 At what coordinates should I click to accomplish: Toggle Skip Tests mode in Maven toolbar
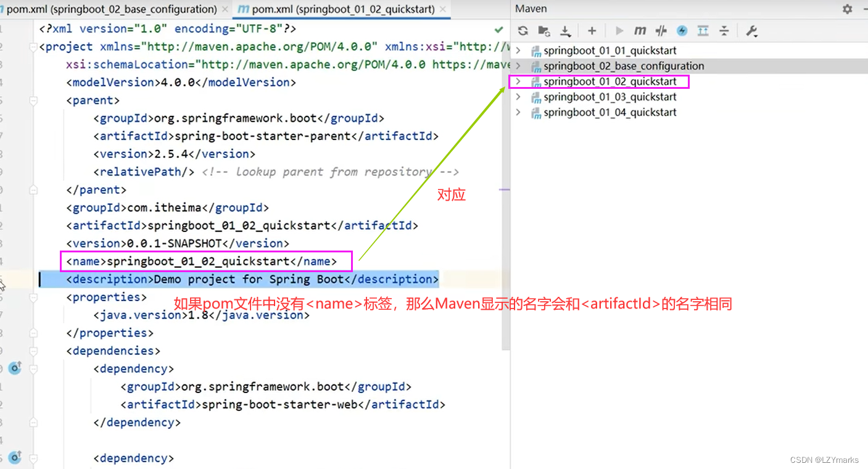[661, 31]
